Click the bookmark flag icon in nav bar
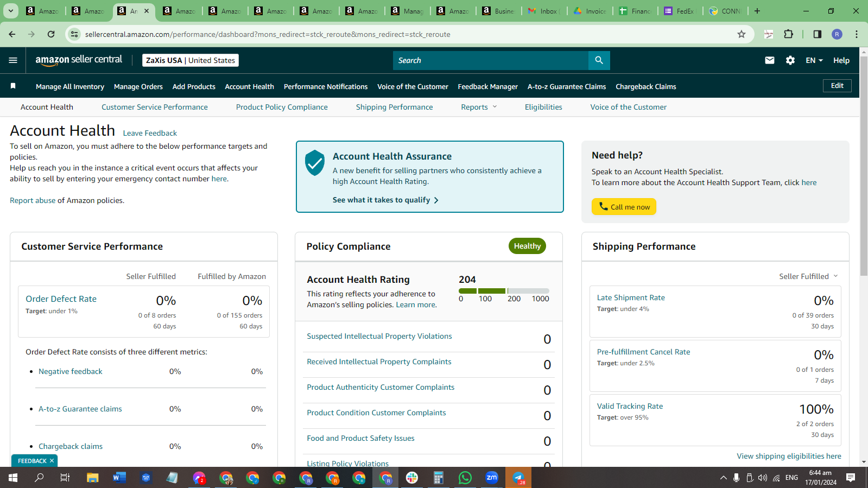 pyautogui.click(x=13, y=86)
